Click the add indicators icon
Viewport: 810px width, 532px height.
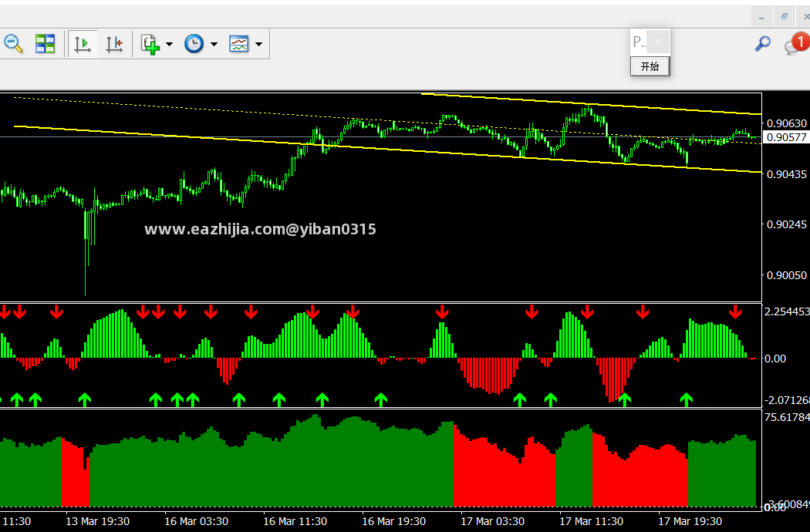tap(150, 44)
